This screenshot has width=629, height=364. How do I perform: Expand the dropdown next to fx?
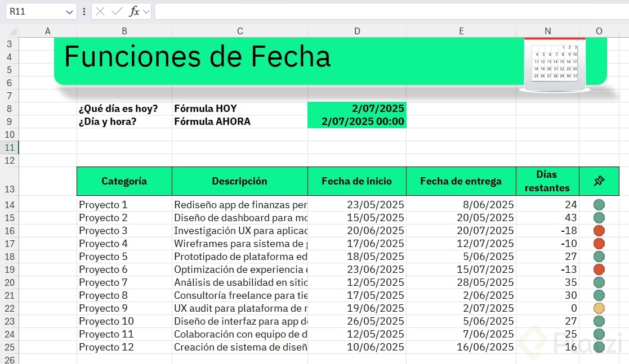(x=146, y=12)
